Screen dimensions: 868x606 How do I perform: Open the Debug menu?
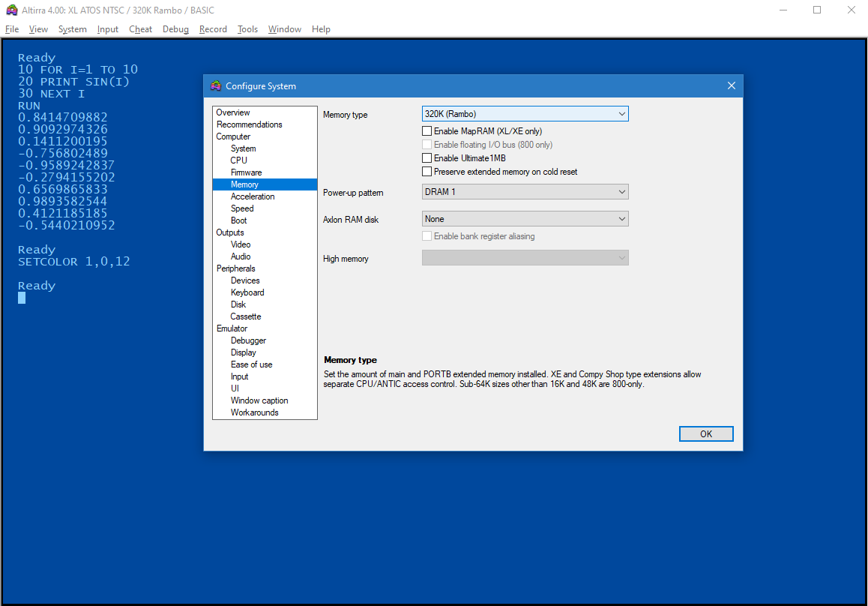pos(175,29)
